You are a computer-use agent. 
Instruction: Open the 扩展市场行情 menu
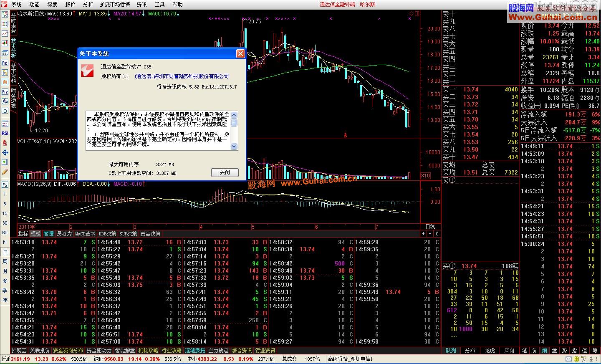[x=115, y=4]
